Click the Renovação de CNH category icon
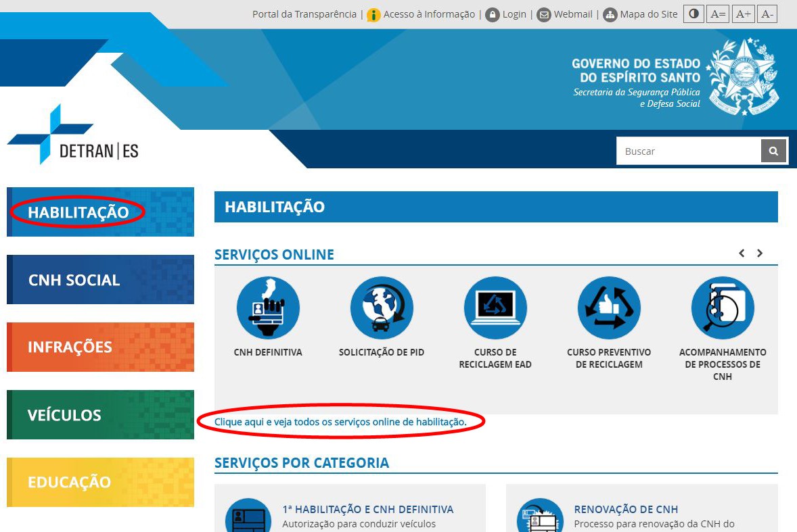Viewport: 797px width, 532px height. click(540, 515)
